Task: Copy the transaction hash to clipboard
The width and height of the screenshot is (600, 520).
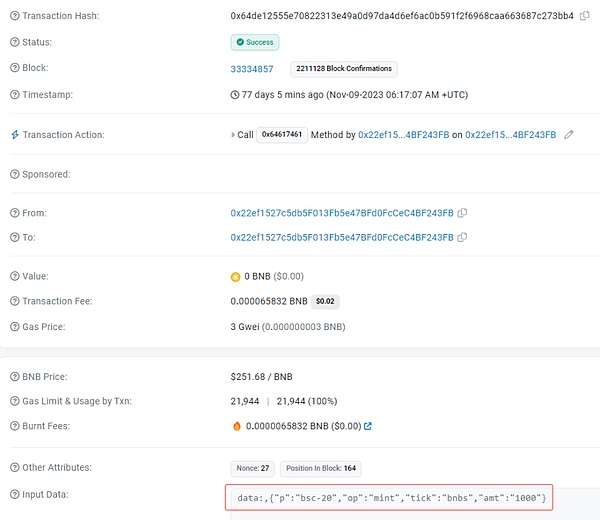Action: click(584, 17)
